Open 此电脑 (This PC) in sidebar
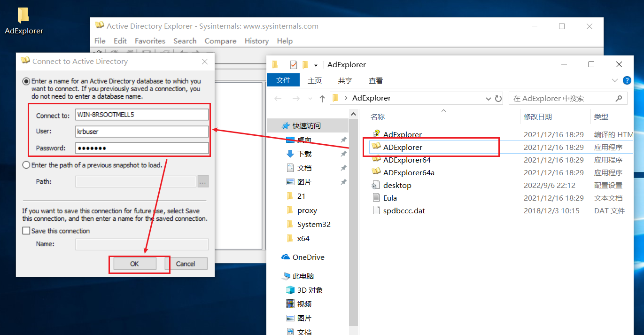 298,276
